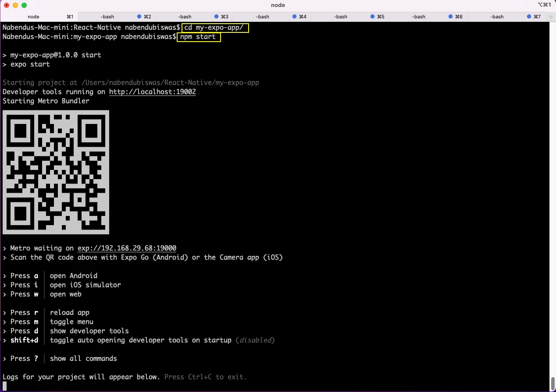Image resolution: width=556 pixels, height=392 pixels.
Task: Click 'my-expo-app@1.0.0 start' line
Action: pos(52,55)
